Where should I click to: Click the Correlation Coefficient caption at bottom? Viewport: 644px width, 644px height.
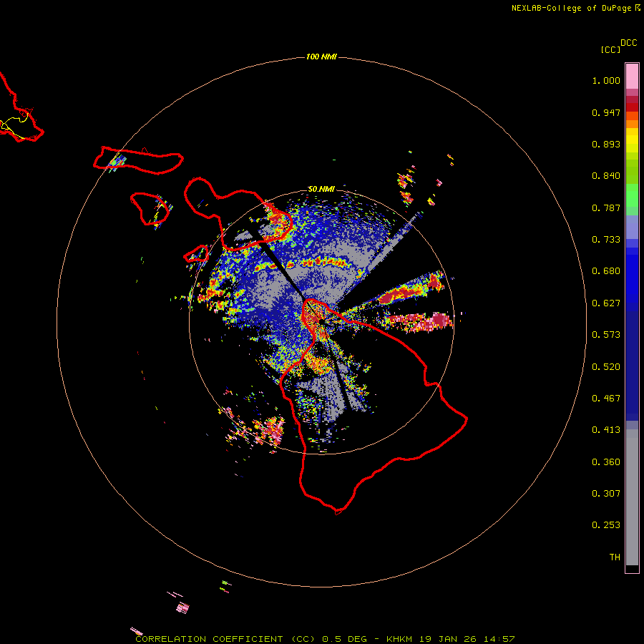(225, 639)
